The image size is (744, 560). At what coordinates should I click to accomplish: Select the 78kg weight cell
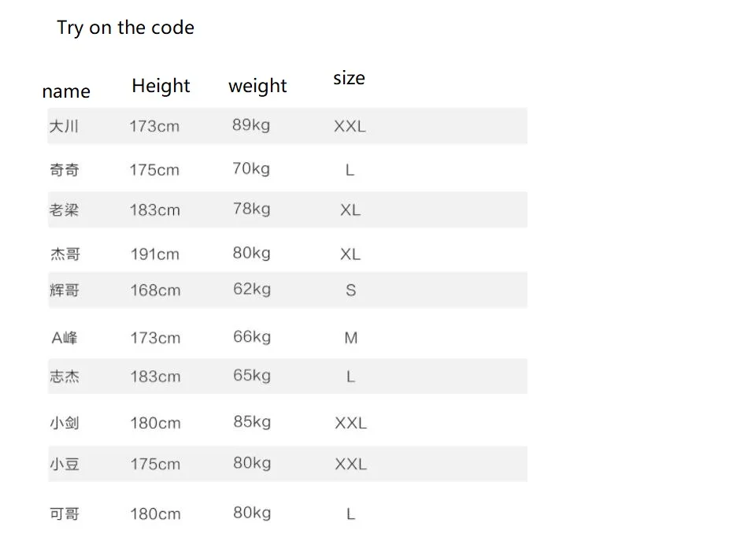251,209
